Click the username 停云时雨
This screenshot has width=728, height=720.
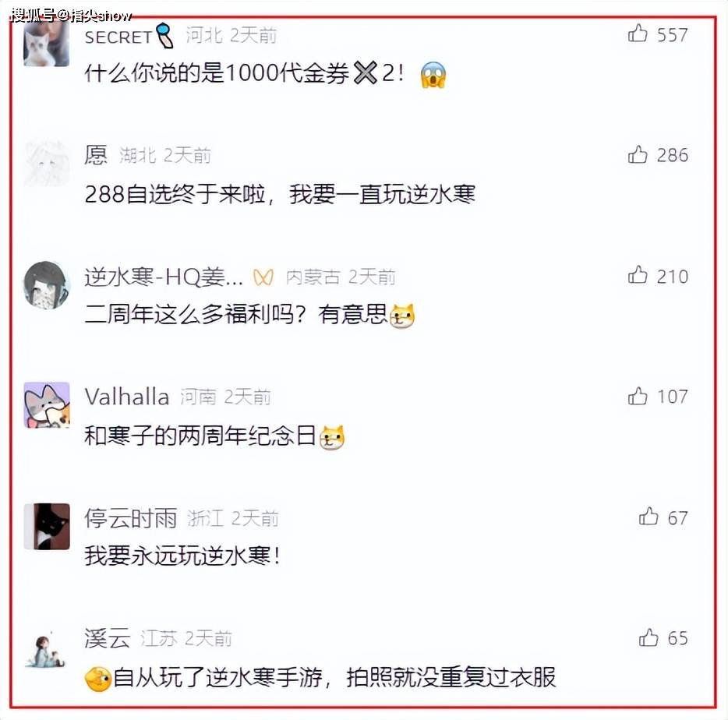130,518
